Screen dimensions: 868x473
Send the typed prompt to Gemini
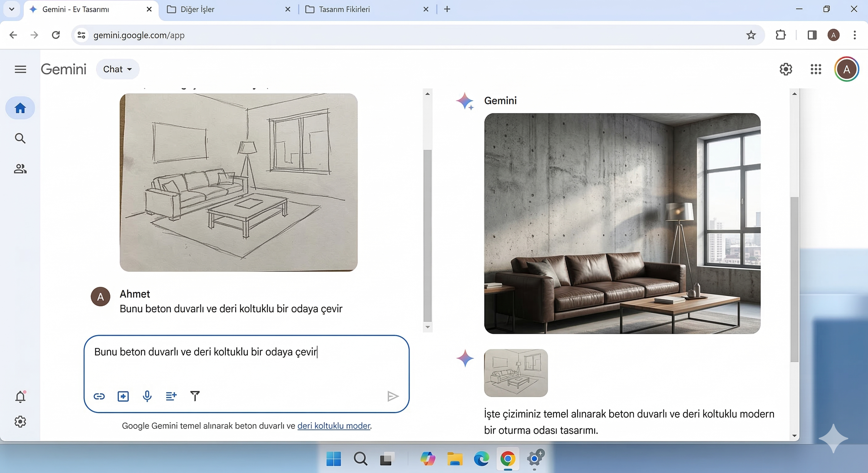pyautogui.click(x=392, y=396)
